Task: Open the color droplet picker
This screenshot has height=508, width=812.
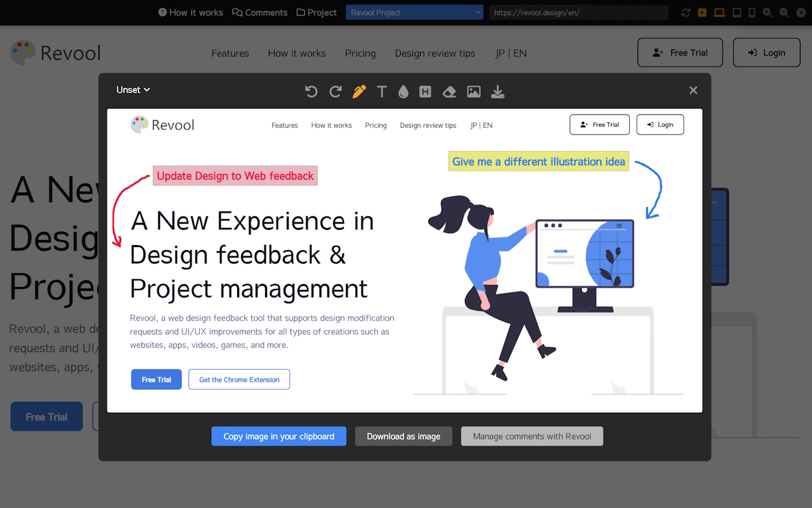Action: 403,91
